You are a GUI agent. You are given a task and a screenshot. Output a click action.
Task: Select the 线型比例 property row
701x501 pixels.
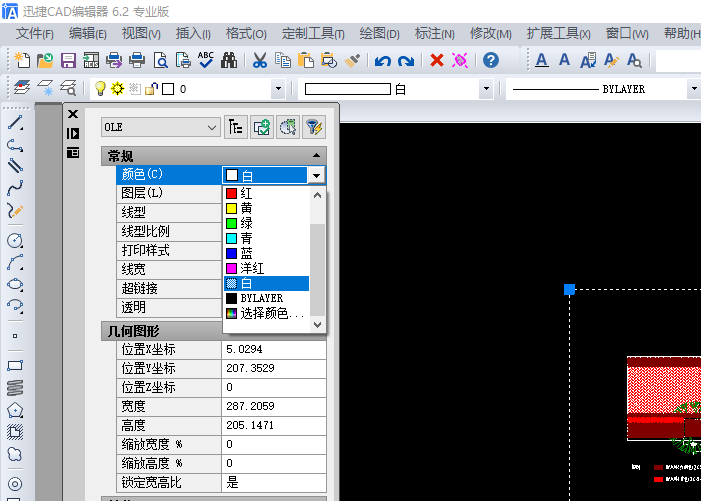pos(169,232)
